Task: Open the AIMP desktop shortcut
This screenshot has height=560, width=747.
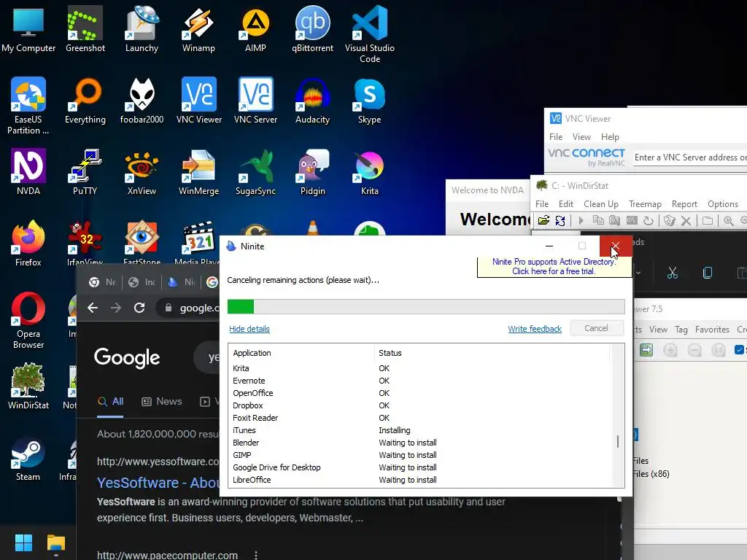Action: [x=255, y=29]
